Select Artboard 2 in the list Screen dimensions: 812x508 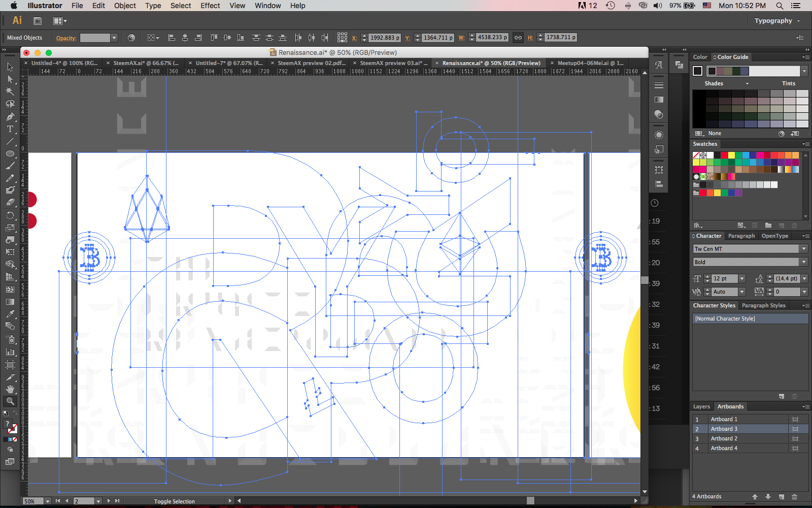[x=724, y=439]
